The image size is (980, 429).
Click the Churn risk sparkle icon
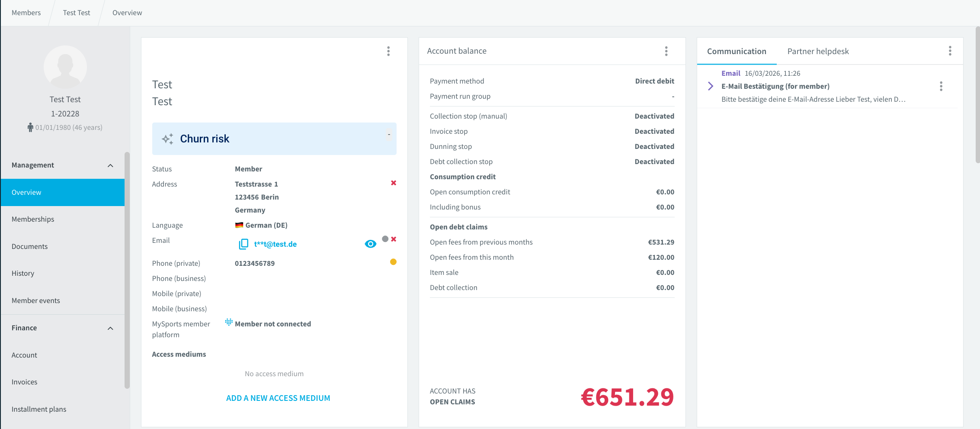(x=167, y=139)
